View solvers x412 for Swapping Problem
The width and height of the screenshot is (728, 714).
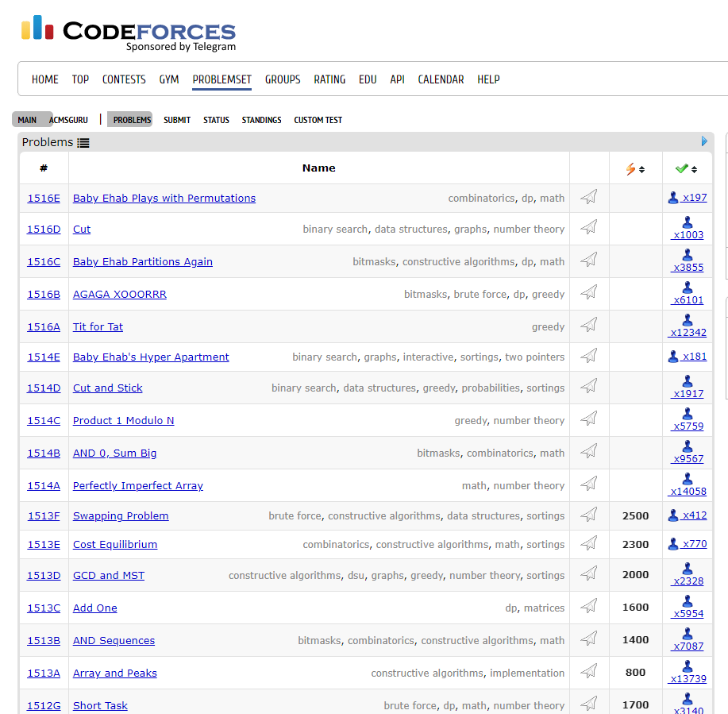tap(688, 515)
